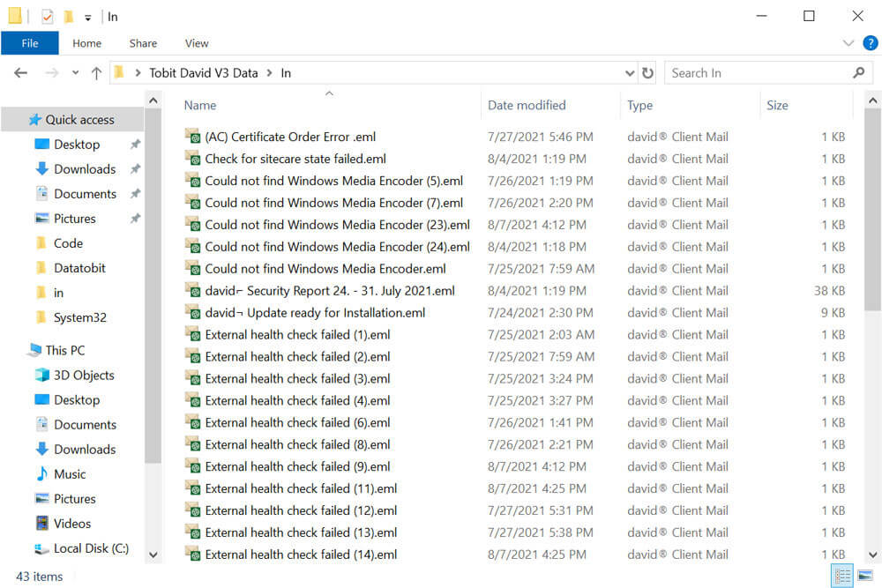The image size is (882, 588).
Task: Switch to the View ribbon tab
Action: pos(197,43)
